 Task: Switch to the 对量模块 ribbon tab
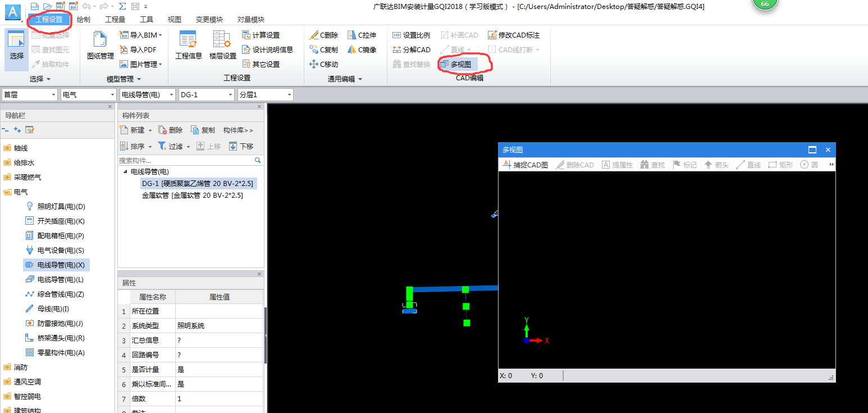(251, 20)
